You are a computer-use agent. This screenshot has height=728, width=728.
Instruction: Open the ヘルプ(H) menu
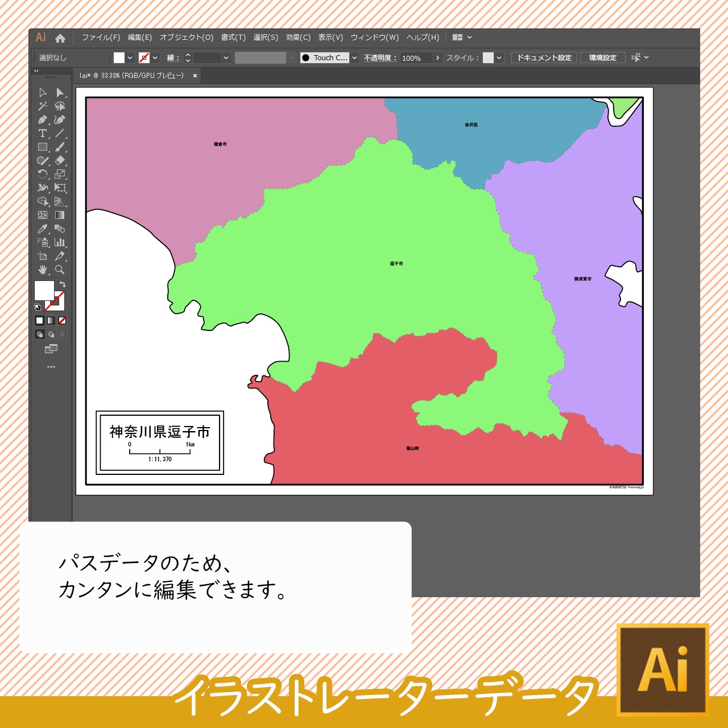(x=423, y=38)
